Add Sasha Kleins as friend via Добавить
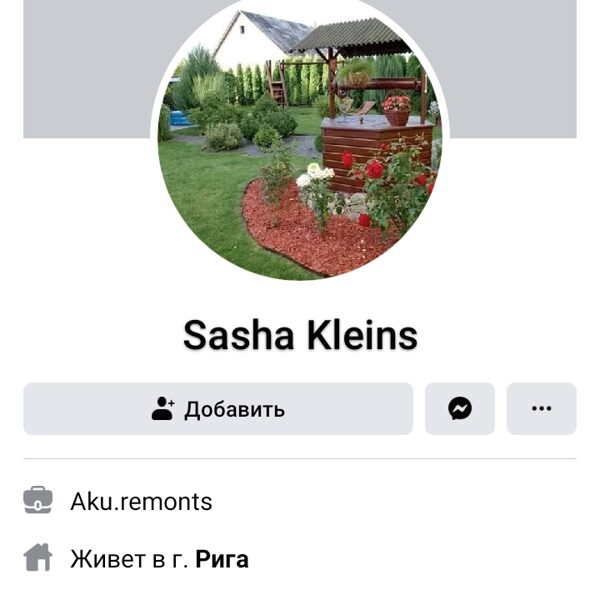600x600 pixels. 218,408
